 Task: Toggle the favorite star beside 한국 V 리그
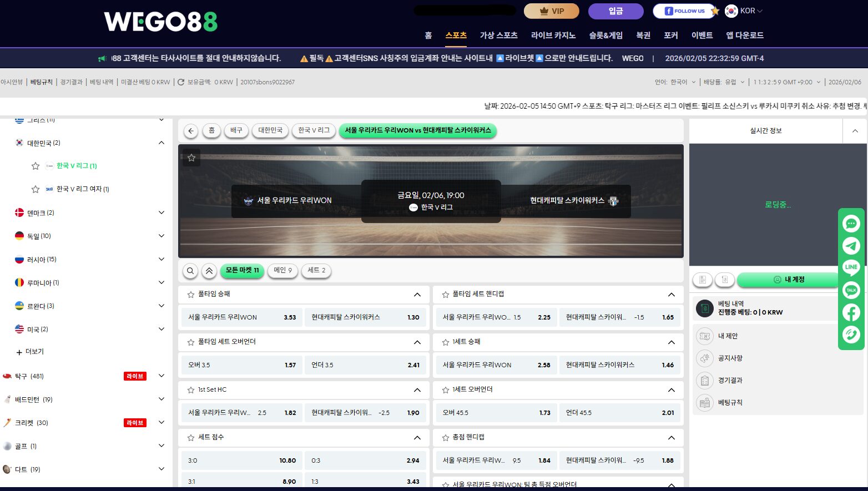point(34,165)
